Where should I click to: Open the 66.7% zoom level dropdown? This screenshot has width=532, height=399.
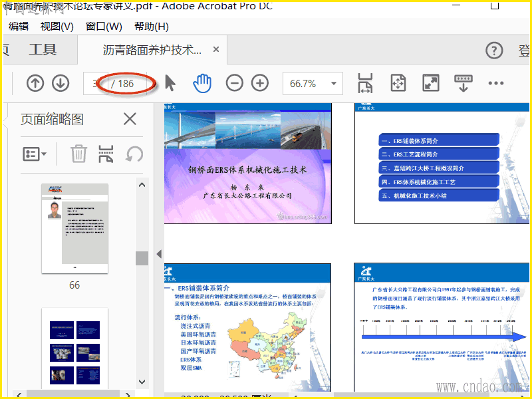(x=334, y=84)
